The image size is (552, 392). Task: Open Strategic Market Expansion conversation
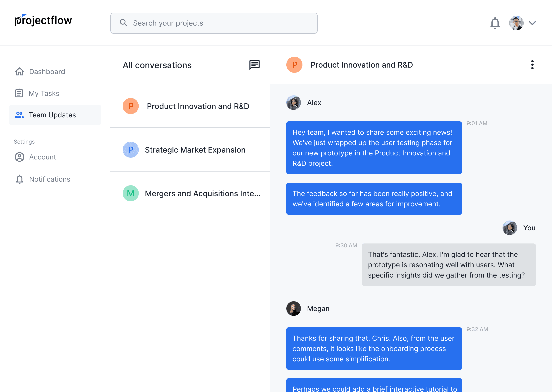[x=190, y=150]
